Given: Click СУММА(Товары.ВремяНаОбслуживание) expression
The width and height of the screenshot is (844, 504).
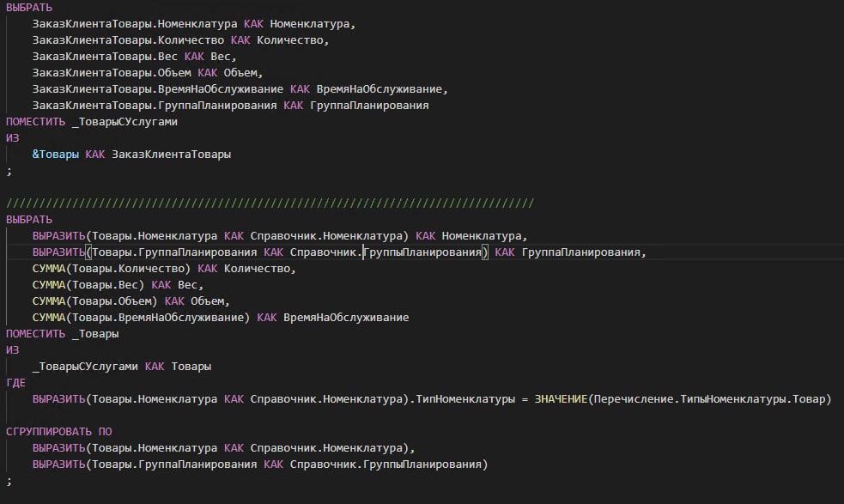Looking at the screenshot, I should coord(141,317).
